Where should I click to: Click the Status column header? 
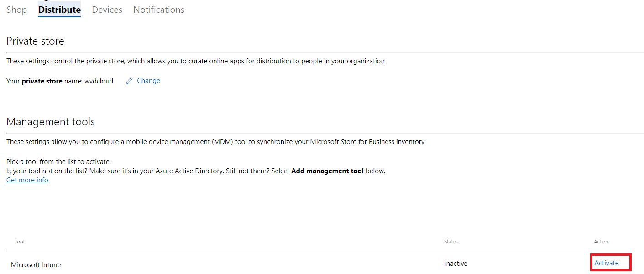[x=451, y=242]
